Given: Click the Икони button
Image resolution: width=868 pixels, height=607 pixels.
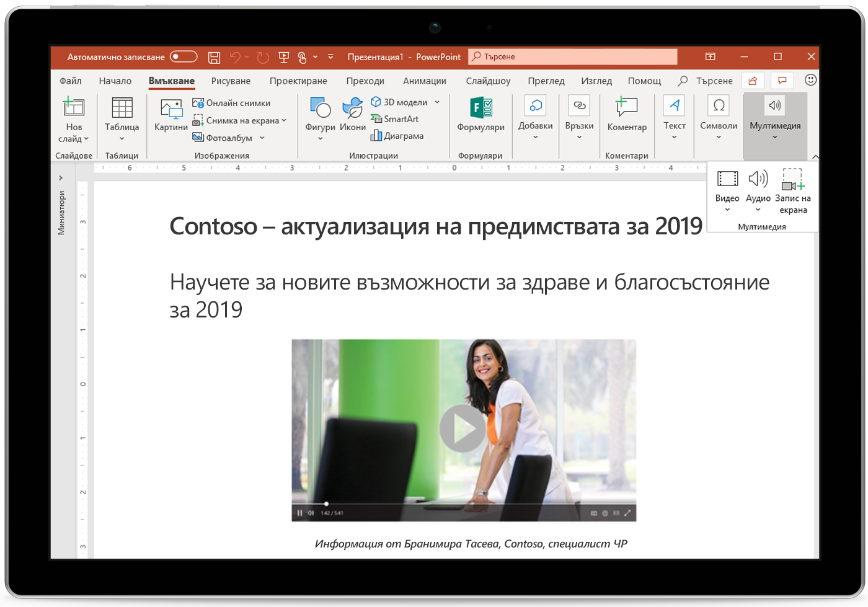Looking at the screenshot, I should (x=353, y=115).
